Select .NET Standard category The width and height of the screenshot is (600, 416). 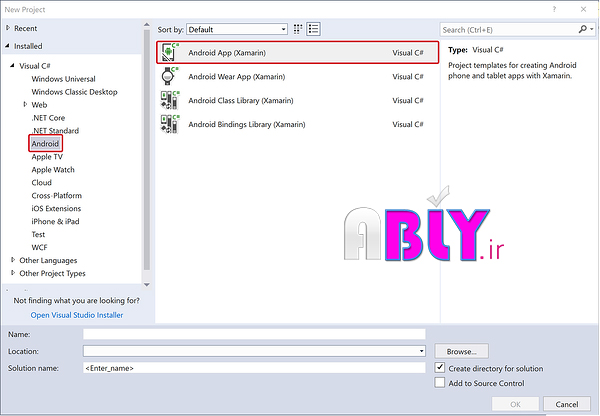coord(55,131)
